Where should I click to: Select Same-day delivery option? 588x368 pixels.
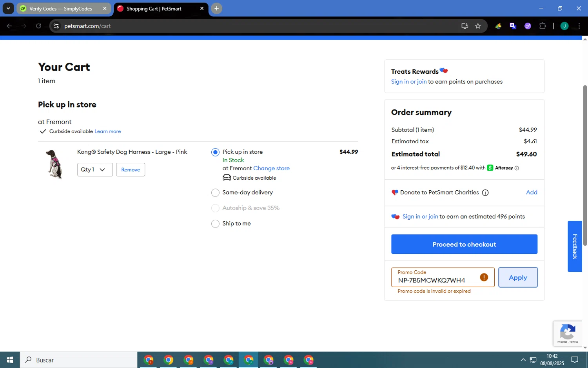[215, 193]
